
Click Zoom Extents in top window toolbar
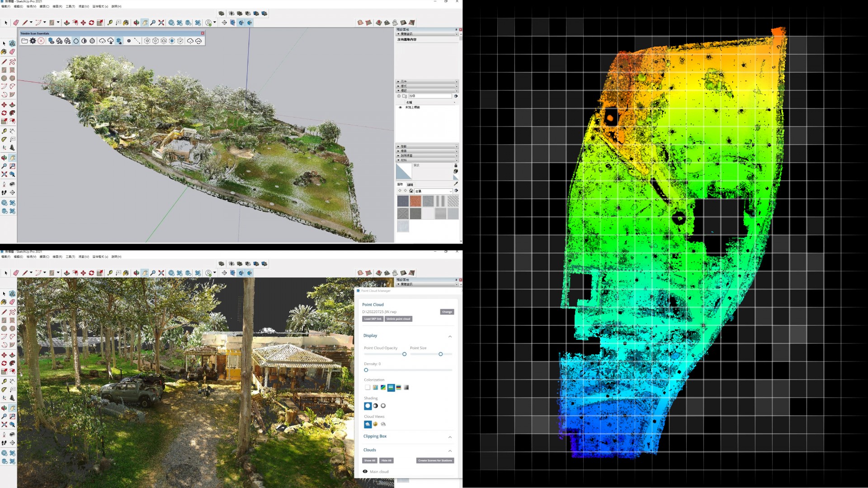click(161, 23)
